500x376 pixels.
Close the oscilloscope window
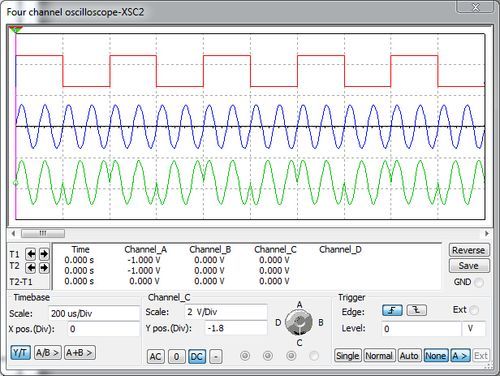click(476, 7)
